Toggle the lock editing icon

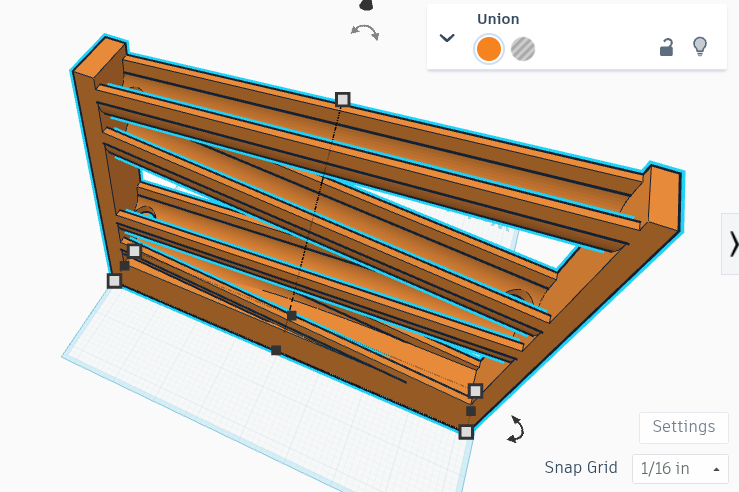[666, 47]
